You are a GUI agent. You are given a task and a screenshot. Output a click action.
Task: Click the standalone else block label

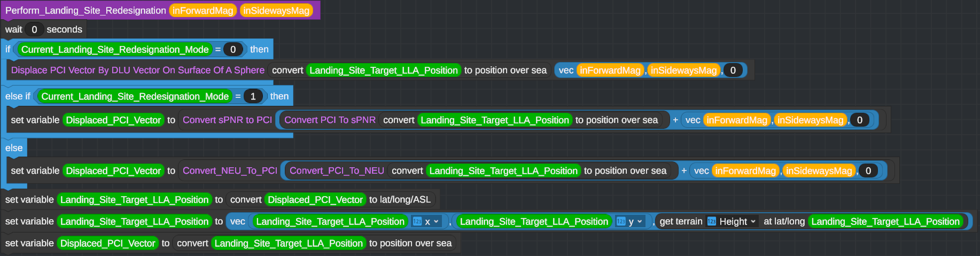14,148
